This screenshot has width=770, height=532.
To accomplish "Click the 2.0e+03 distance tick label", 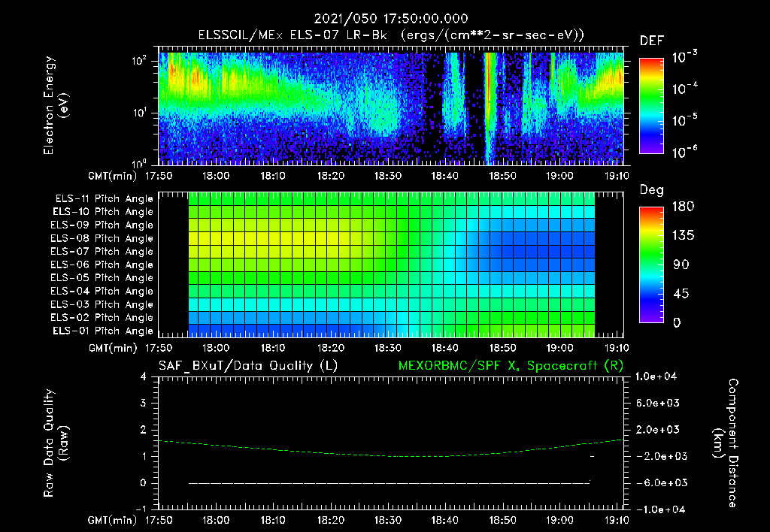I will (658, 430).
